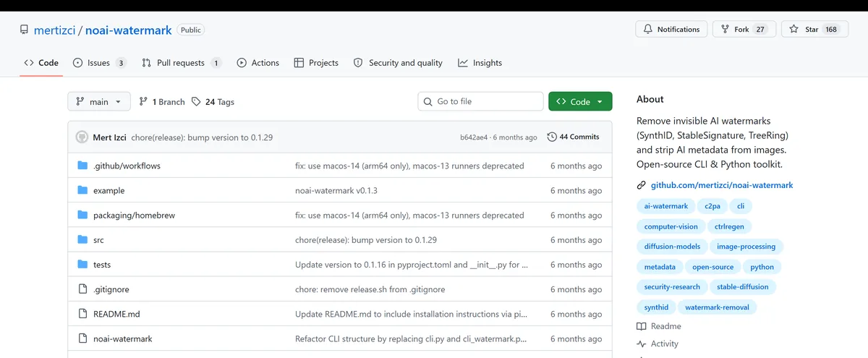Click the repository book icon beside mertizci
This screenshot has width=868, height=358.
[25, 30]
